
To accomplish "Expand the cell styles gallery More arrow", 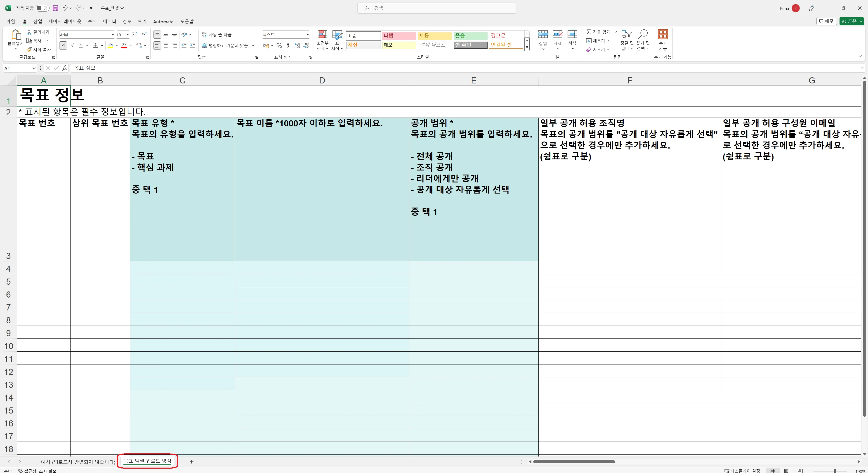I will 527,47.
